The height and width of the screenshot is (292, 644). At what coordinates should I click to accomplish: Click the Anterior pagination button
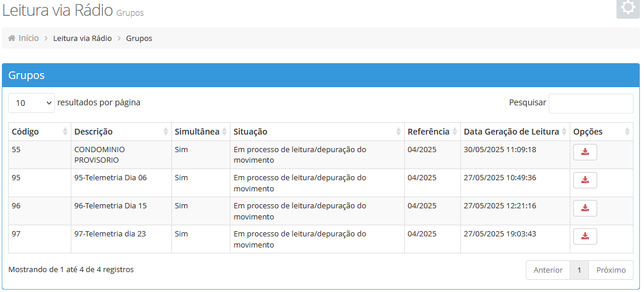click(x=548, y=270)
